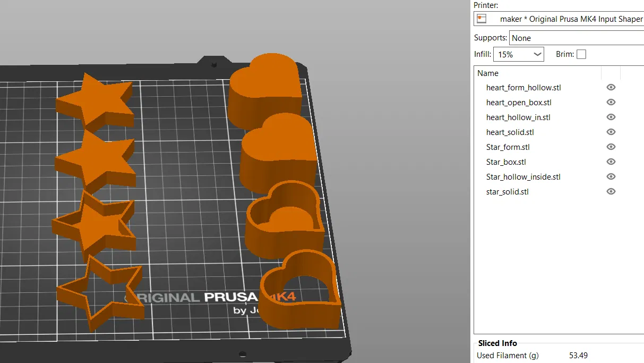The image size is (644, 363).
Task: Hide Star_hollow_inside.stl object
Action: point(611,176)
